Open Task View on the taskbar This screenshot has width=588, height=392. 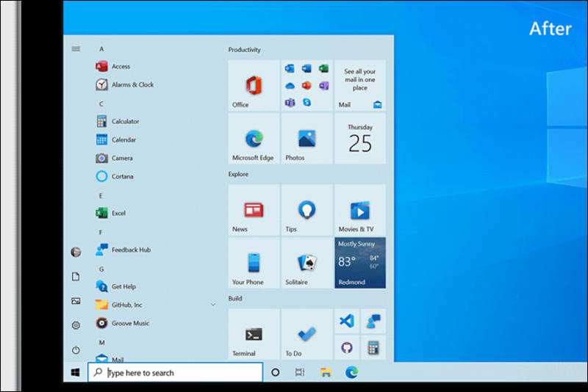300,372
